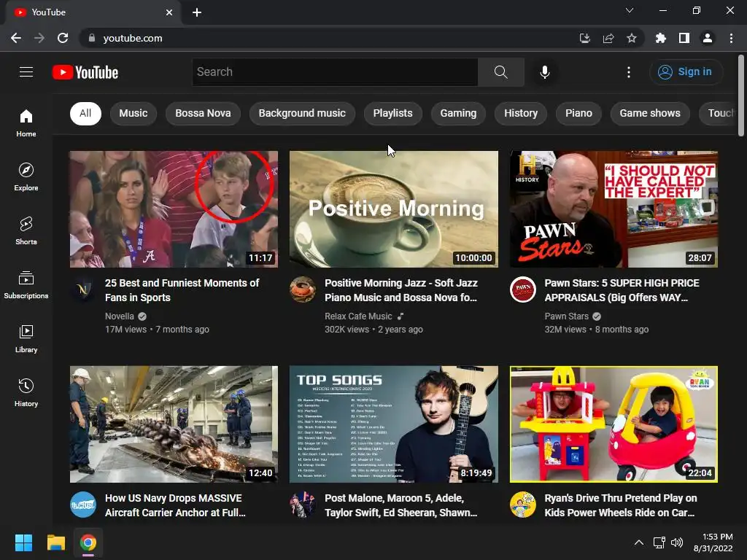Screen dimensions: 747x560
Task: Click the Fluctus channel avatar
Action: click(83, 505)
